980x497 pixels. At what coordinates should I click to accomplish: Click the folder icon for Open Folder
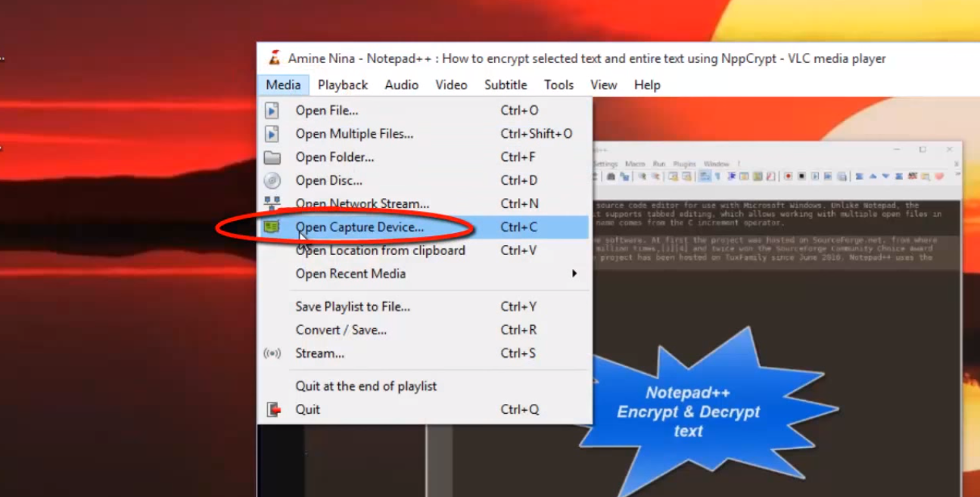click(x=272, y=157)
